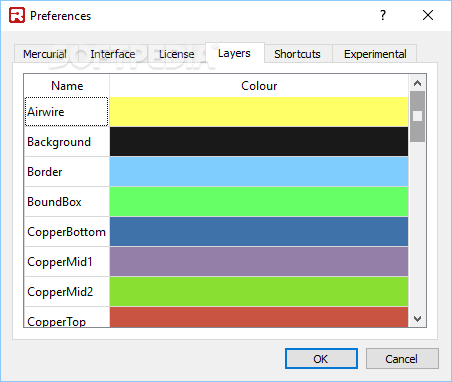Select the CopperMid1 layer name cell

pos(67,262)
